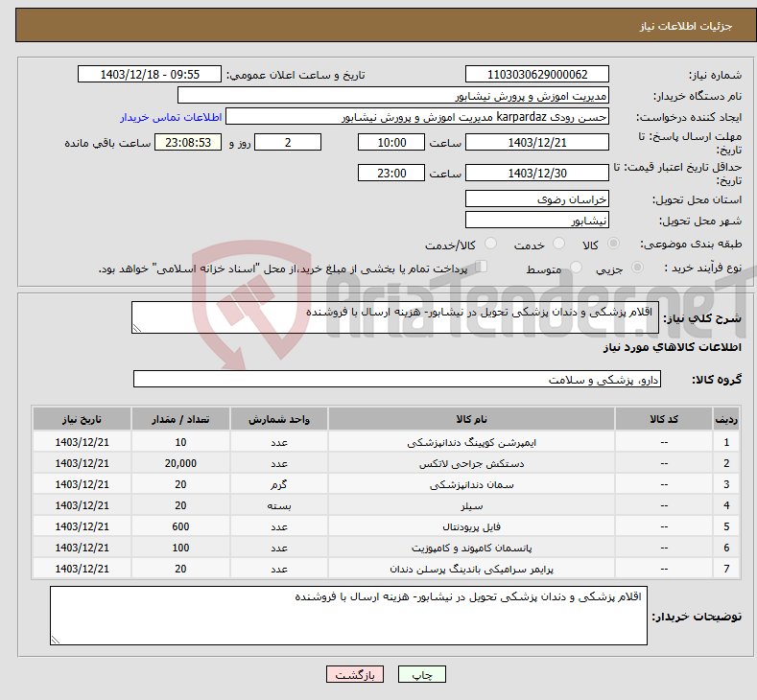This screenshot has width=757, height=700.
Task: Click the تعداد / مقدار column header
Action: (x=180, y=419)
